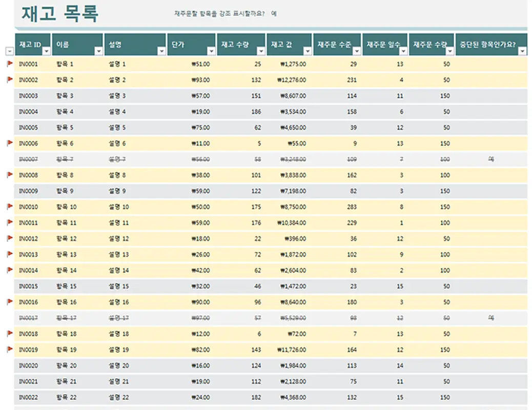Click cell IN0003

click(29, 96)
